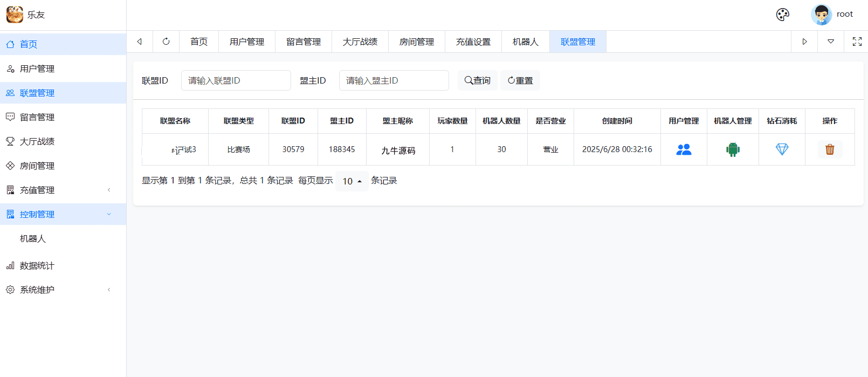The width and height of the screenshot is (868, 377).
Task: Collapse 控制管理 sidebar menu
Action: coord(63,214)
